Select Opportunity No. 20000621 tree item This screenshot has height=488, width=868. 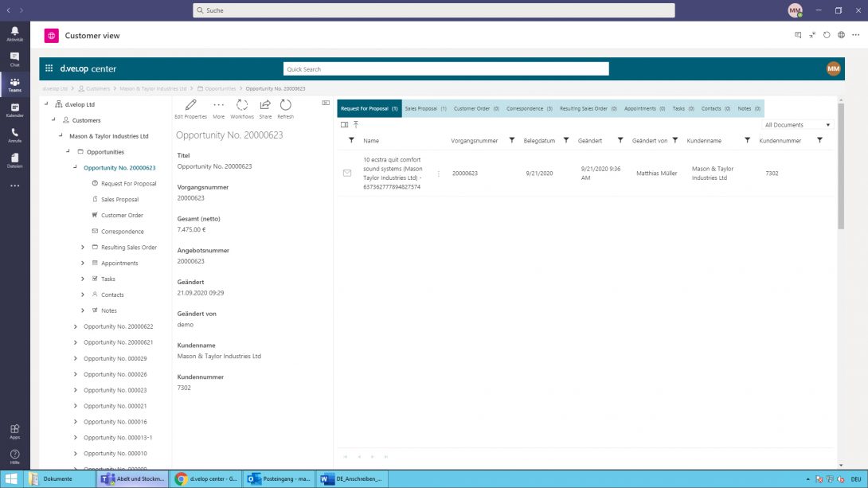(119, 342)
